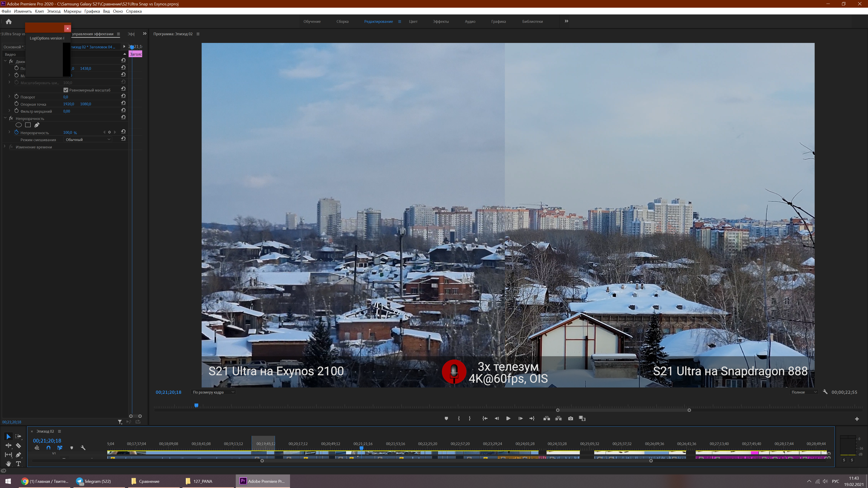Toggle the Непрозрачность fx effect
Image resolution: width=868 pixels, height=488 pixels.
coord(11,118)
